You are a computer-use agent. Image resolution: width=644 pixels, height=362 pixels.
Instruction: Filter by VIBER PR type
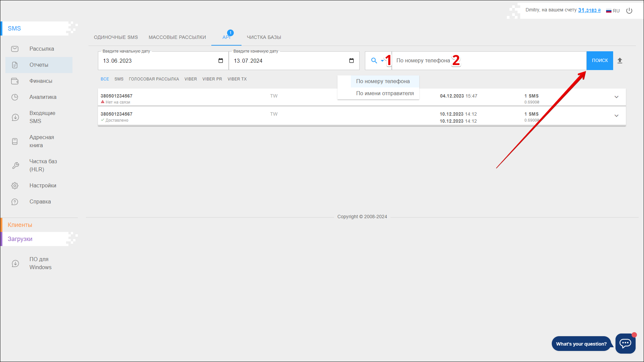pos(212,79)
